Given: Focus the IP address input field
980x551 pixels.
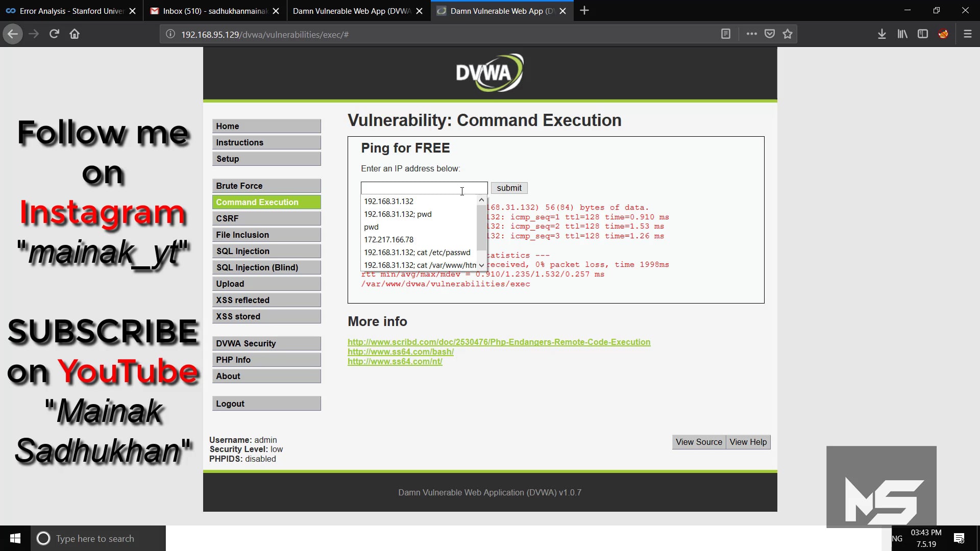Looking at the screenshot, I should (x=424, y=188).
